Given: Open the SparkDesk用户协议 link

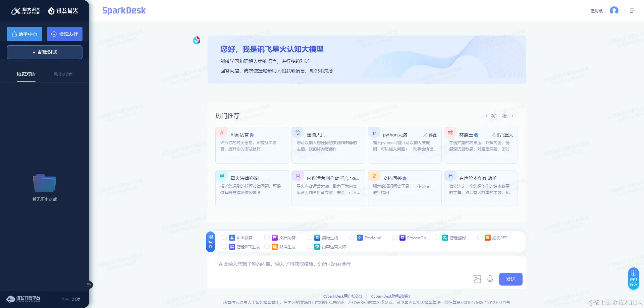Looking at the screenshot, I should (x=342, y=296).
